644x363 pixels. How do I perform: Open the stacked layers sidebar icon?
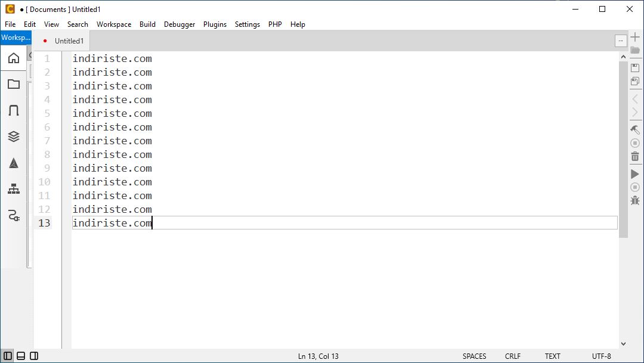14,136
